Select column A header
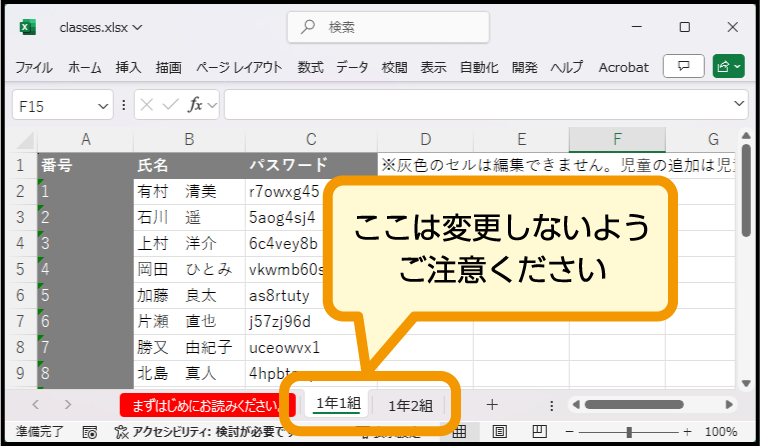 pos(86,140)
